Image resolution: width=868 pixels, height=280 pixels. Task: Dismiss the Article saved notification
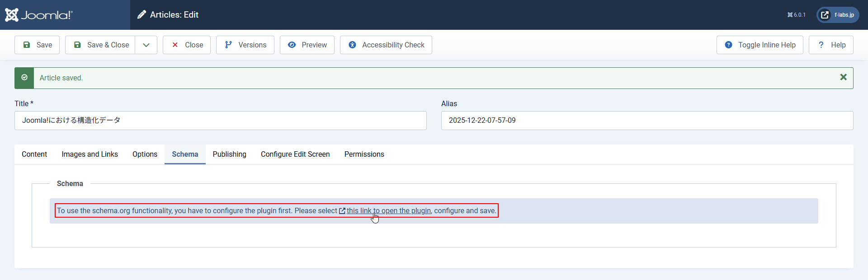pyautogui.click(x=843, y=77)
